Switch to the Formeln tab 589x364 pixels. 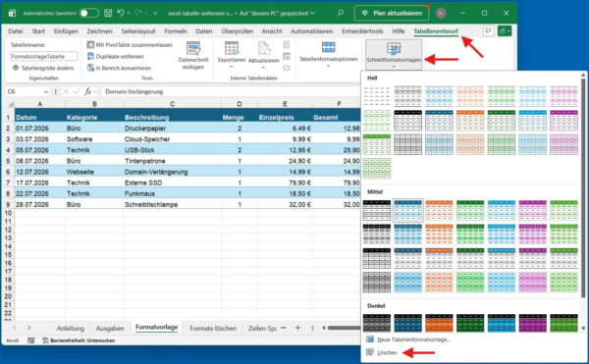[x=176, y=31]
